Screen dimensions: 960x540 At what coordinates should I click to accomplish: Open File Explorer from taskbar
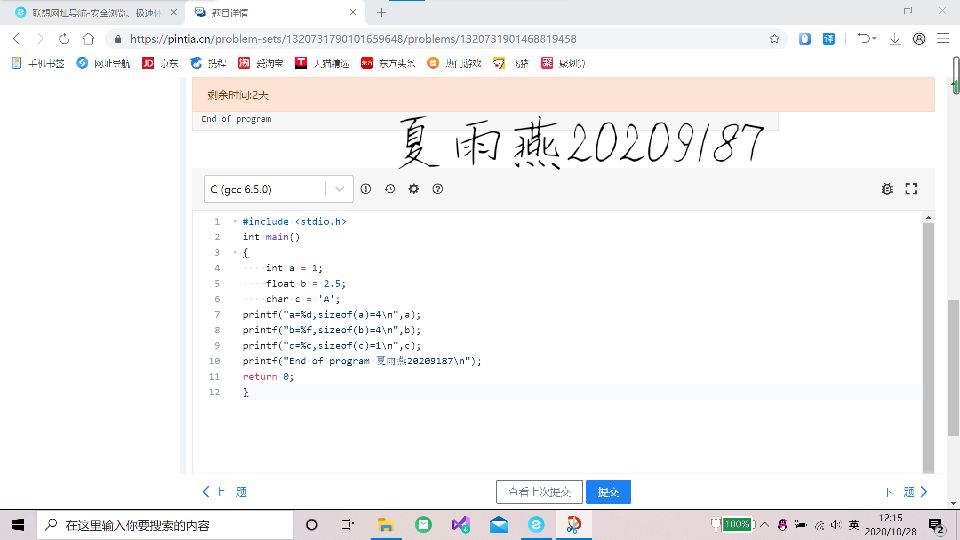coord(385,525)
